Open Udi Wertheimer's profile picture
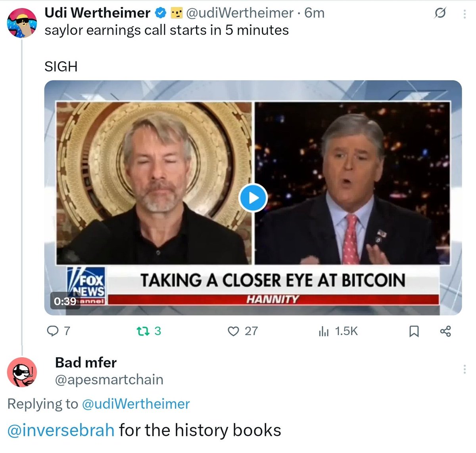Screen dimensions: 476x453 click(x=22, y=23)
